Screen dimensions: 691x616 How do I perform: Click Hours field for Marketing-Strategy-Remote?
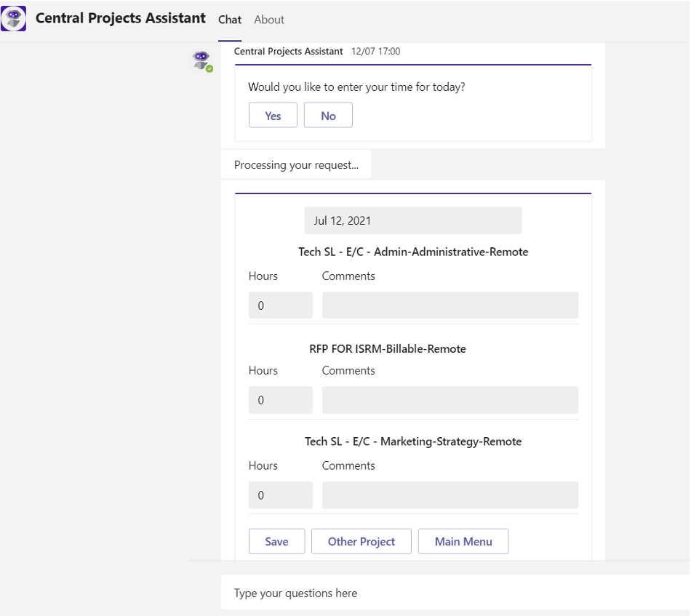pos(280,495)
